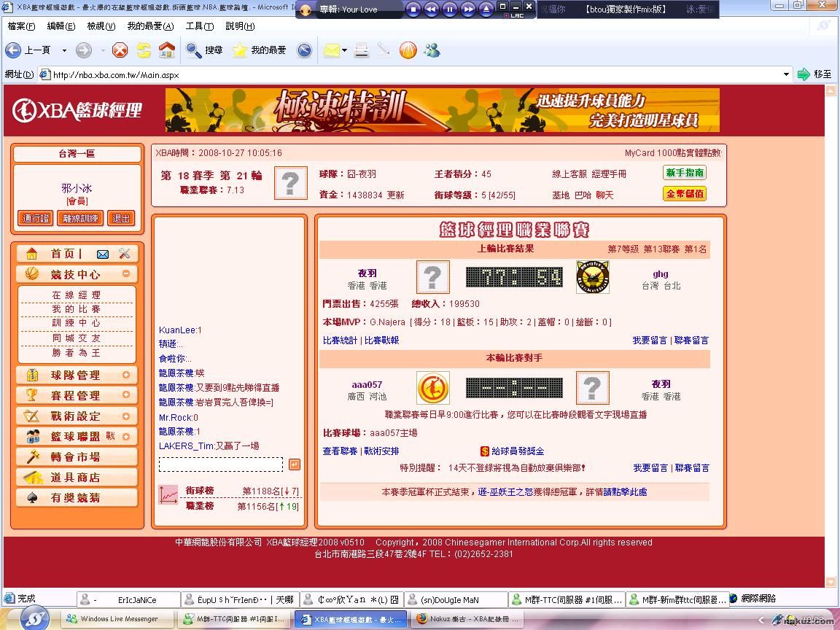This screenshot has height=630, width=840.
Task: Expand the 球隊管理 menu section
Action: click(x=126, y=375)
